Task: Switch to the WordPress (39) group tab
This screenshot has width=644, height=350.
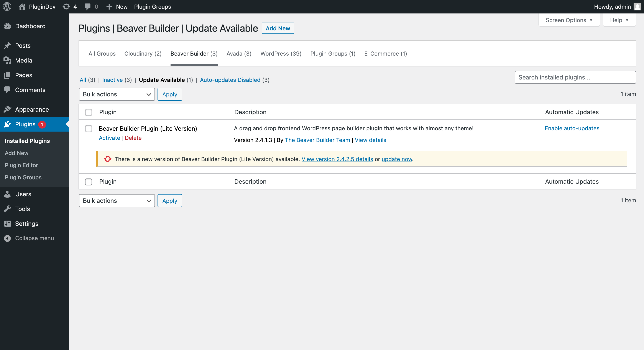Action: click(281, 54)
